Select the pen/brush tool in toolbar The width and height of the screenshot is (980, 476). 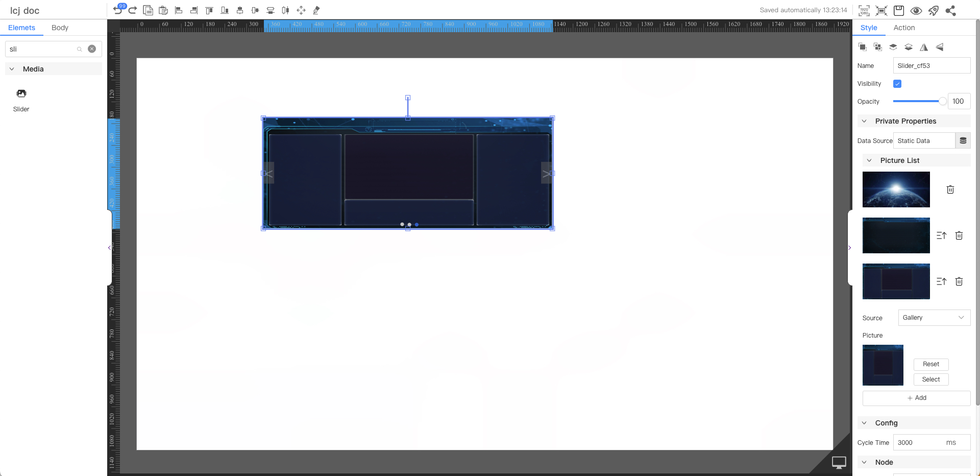click(316, 10)
